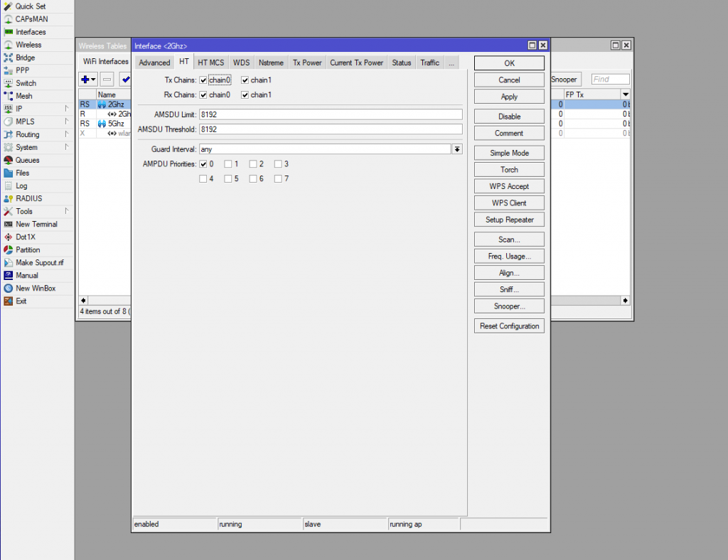Open the Log sidebar icon
Viewport: 728px width, 560px height.
coord(9,185)
